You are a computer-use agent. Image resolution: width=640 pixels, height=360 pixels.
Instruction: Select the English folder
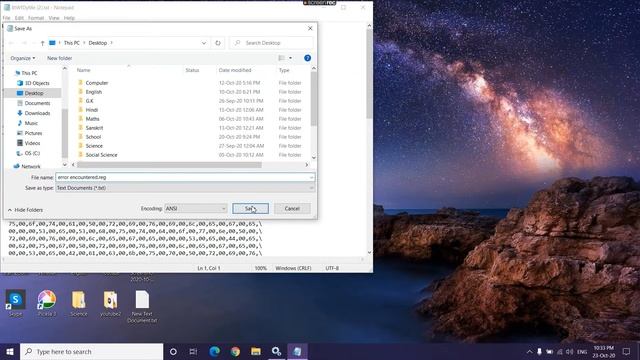click(93, 92)
